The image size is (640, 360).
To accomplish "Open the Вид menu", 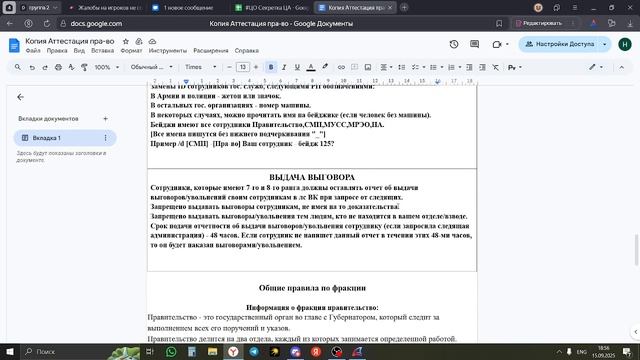I will click(79, 51).
